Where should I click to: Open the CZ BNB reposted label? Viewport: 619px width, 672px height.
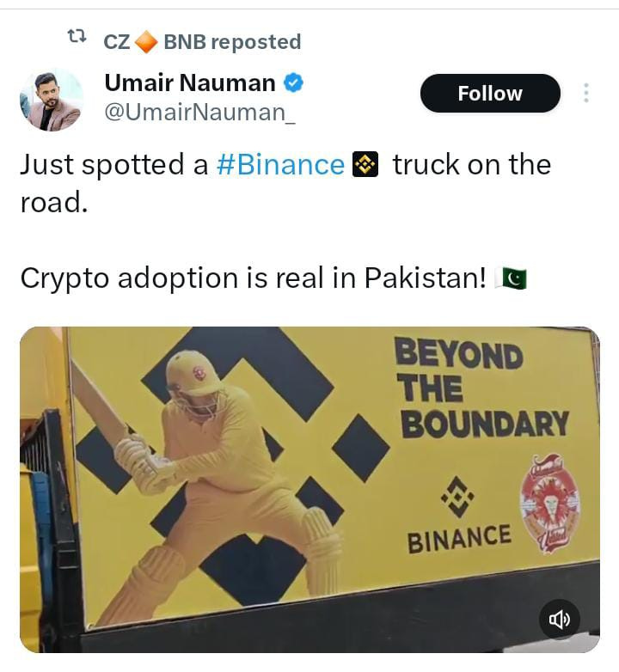(202, 42)
